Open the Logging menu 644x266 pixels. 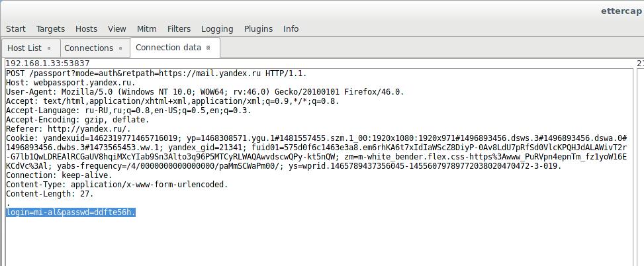[217, 29]
